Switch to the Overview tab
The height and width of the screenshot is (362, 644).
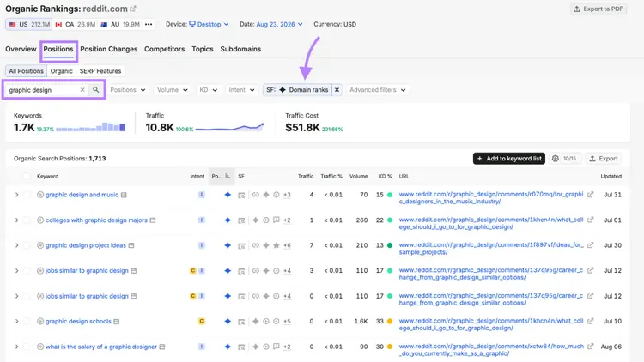click(21, 49)
